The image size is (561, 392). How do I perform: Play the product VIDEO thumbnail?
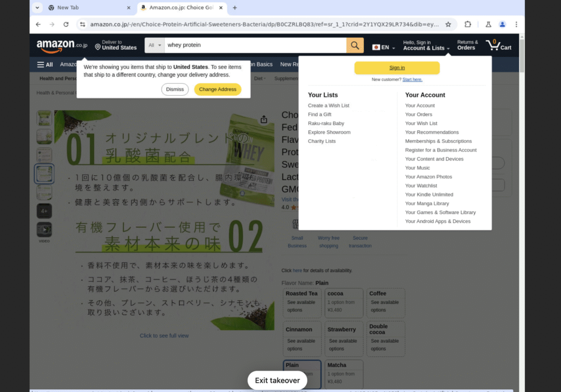tap(44, 229)
